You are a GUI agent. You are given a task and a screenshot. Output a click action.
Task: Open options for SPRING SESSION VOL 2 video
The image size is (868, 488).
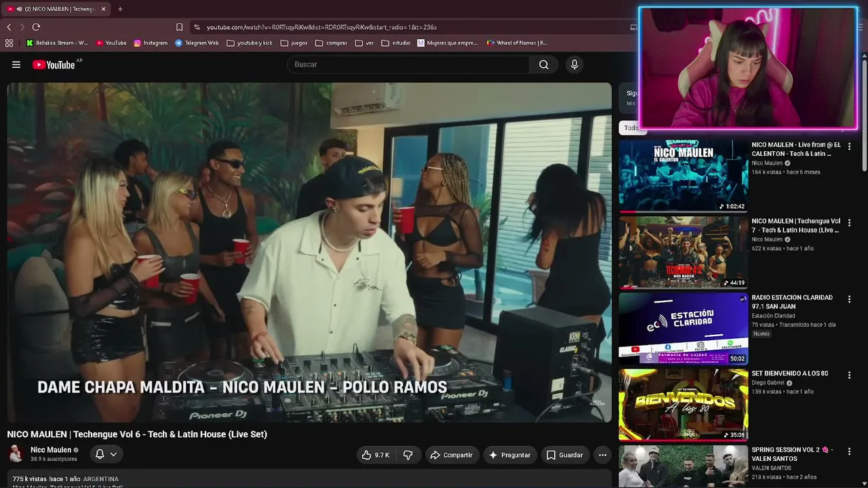tap(849, 451)
